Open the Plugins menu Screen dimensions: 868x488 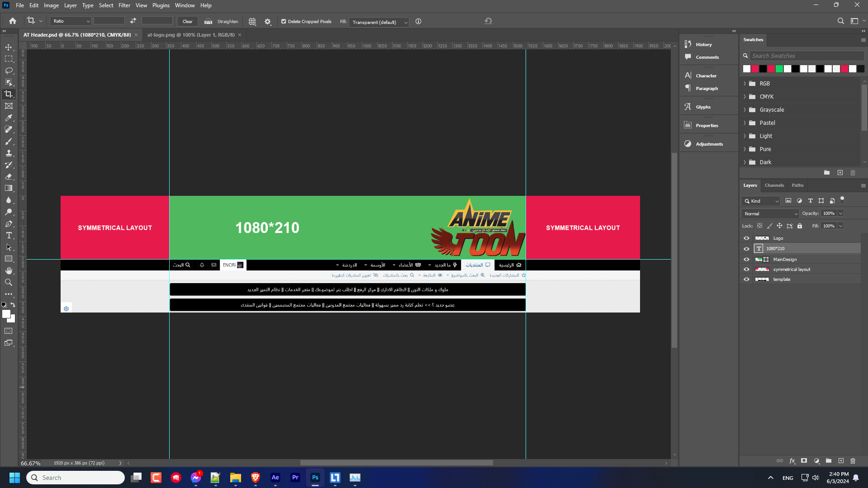click(x=161, y=5)
